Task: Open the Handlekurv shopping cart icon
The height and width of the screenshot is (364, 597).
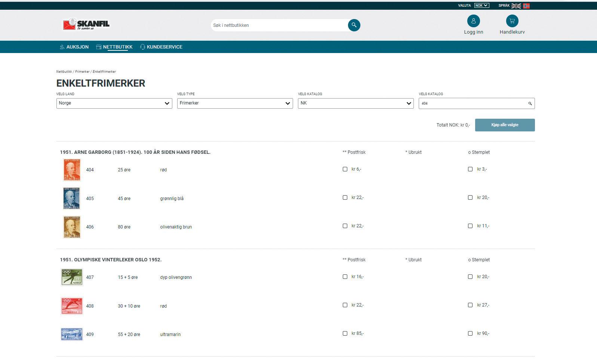Action: click(x=512, y=21)
